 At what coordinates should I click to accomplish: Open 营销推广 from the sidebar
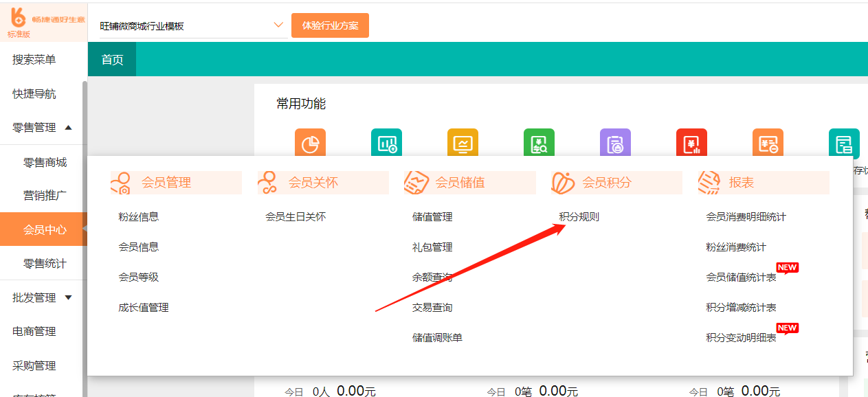45,196
